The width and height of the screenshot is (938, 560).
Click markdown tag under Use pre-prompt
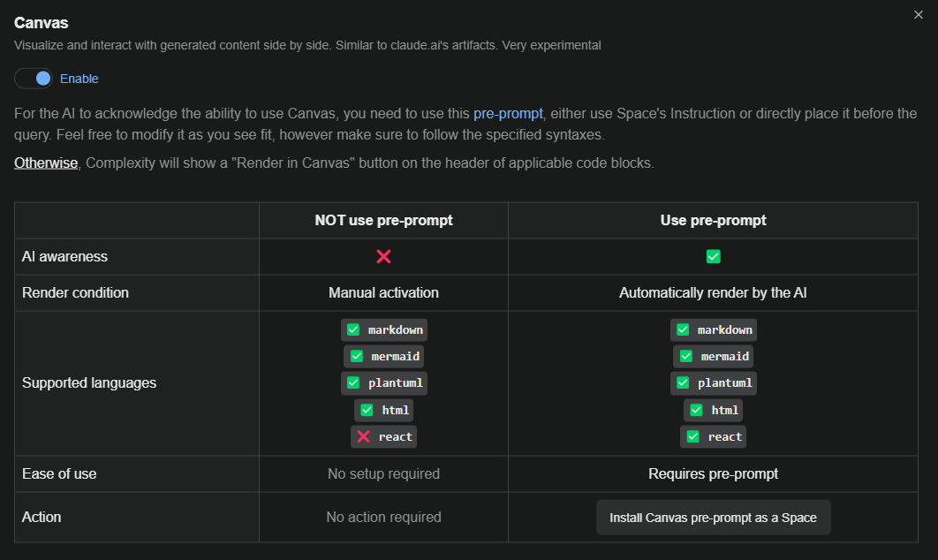pyautogui.click(x=713, y=329)
